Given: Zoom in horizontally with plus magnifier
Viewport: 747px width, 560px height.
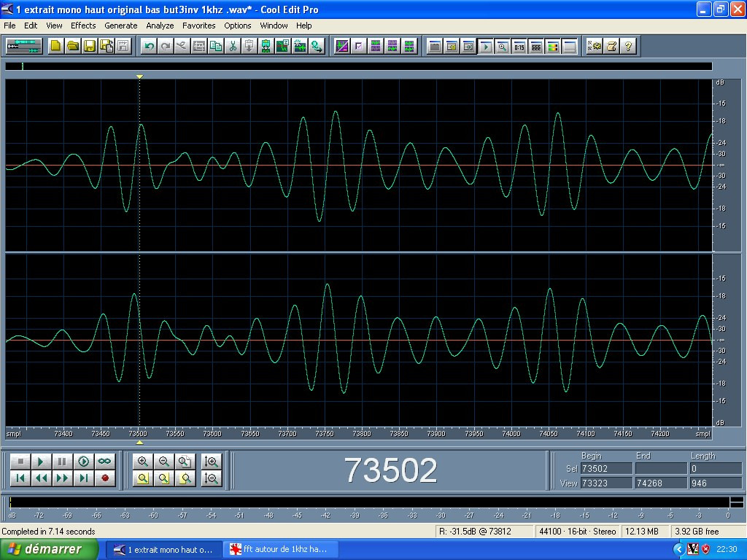Looking at the screenshot, I should [x=143, y=462].
